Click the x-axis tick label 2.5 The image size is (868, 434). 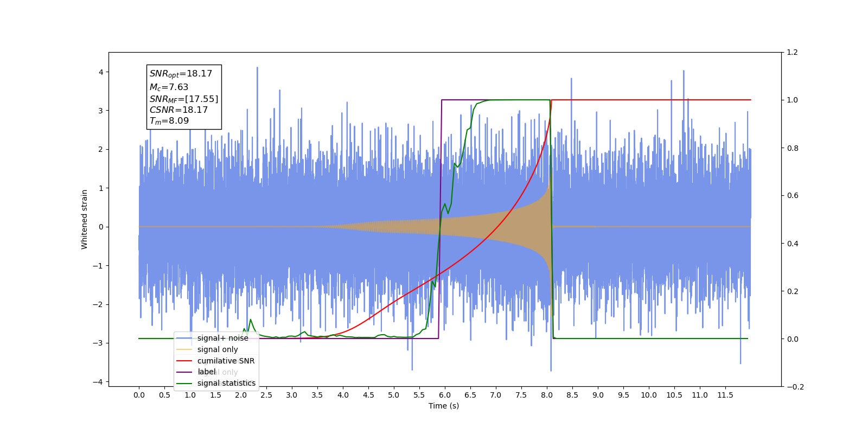pos(266,395)
